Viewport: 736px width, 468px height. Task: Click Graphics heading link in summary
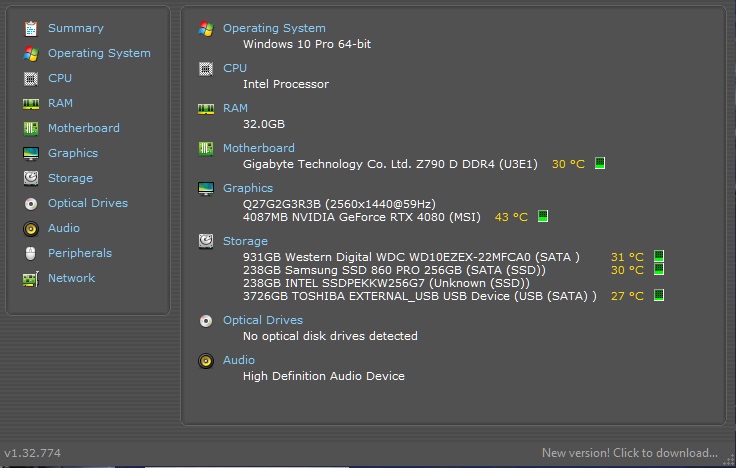pyautogui.click(x=248, y=188)
